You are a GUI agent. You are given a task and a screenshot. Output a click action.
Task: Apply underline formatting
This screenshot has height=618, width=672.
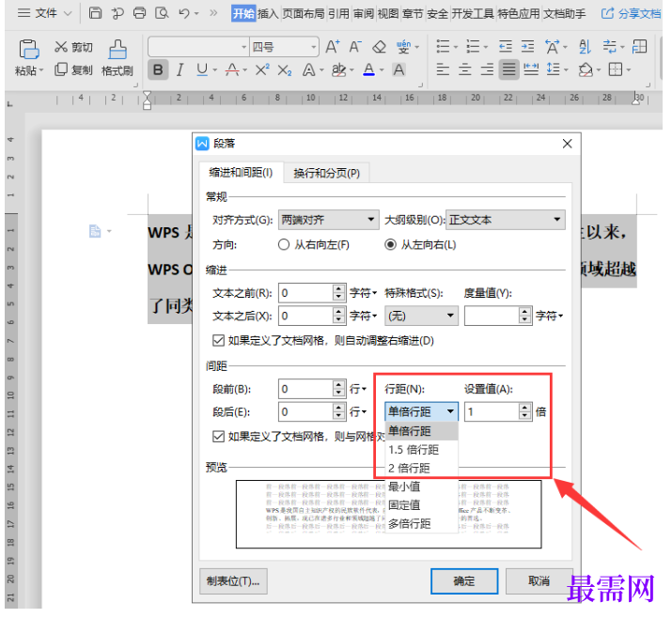point(201,70)
